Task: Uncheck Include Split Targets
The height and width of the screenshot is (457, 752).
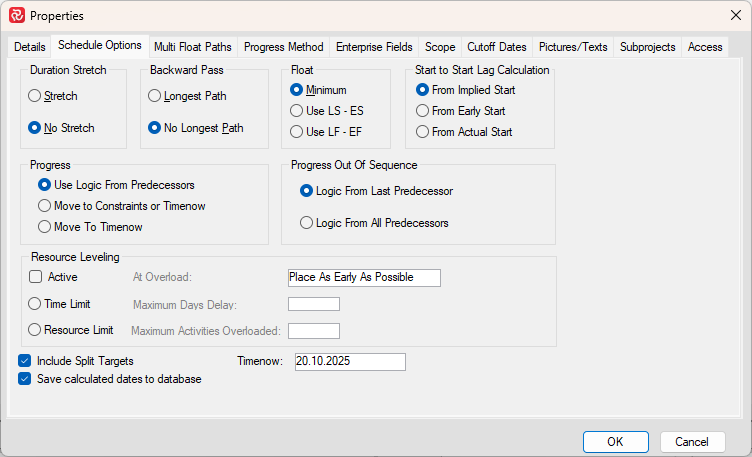Action: (25, 360)
